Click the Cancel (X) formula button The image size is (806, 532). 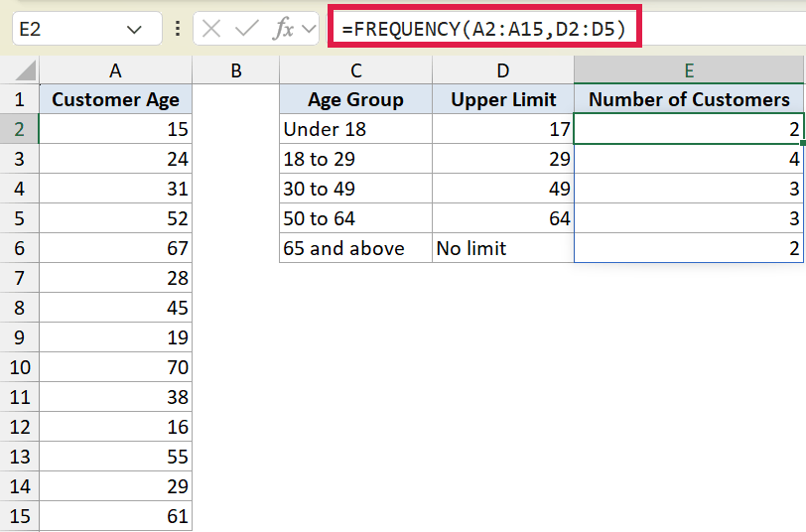211,29
